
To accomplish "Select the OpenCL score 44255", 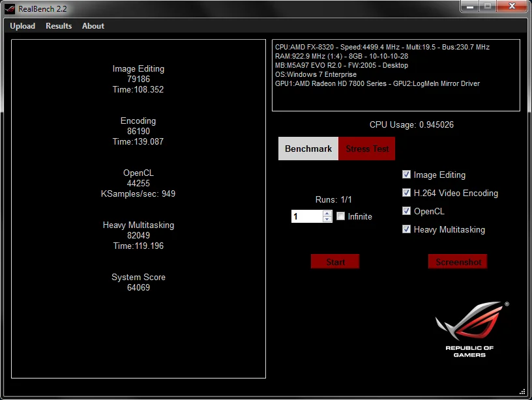I will (x=138, y=184).
